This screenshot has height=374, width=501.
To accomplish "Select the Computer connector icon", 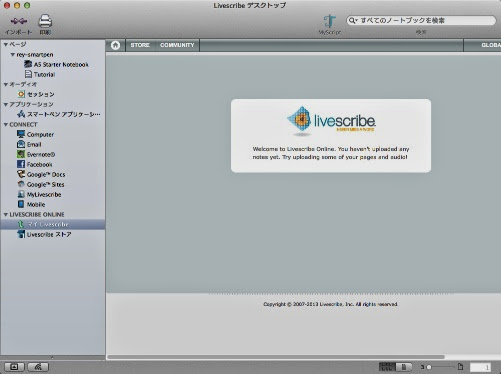I will click(x=21, y=134).
